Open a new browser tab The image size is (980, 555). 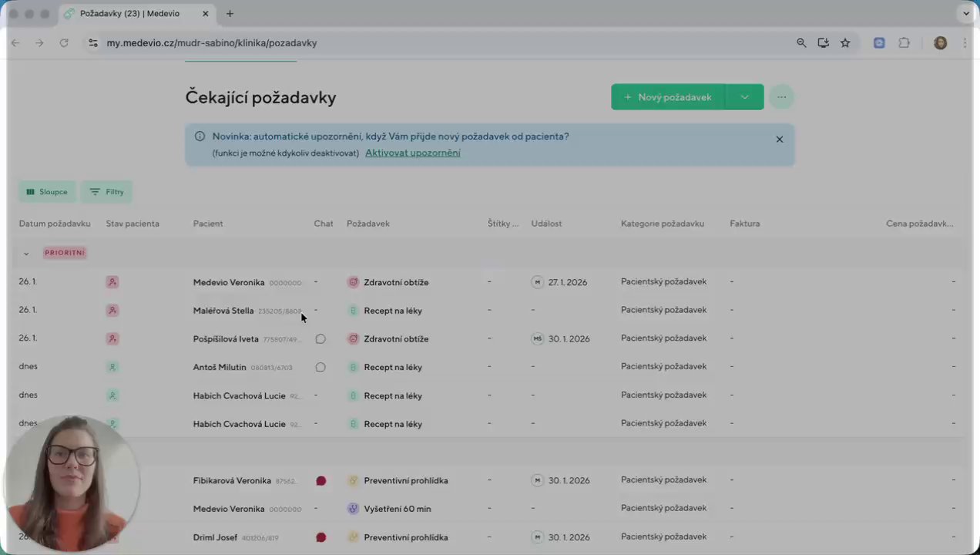230,14
